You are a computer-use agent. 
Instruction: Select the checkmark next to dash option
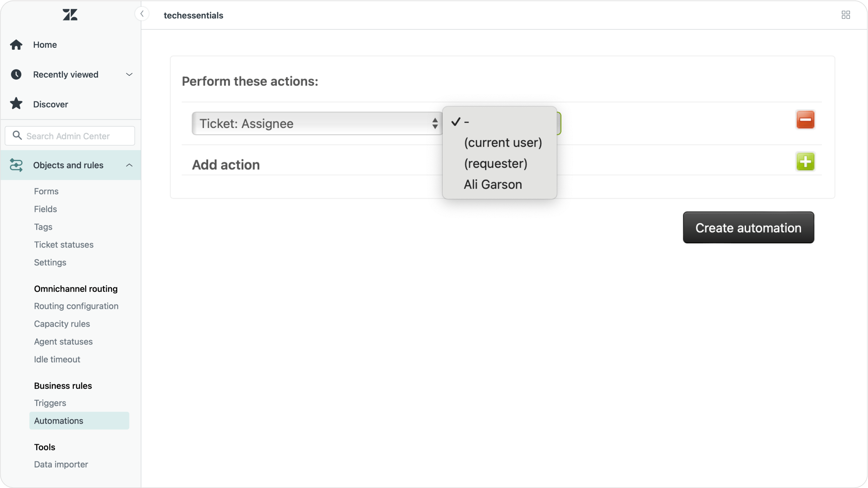[x=455, y=122]
